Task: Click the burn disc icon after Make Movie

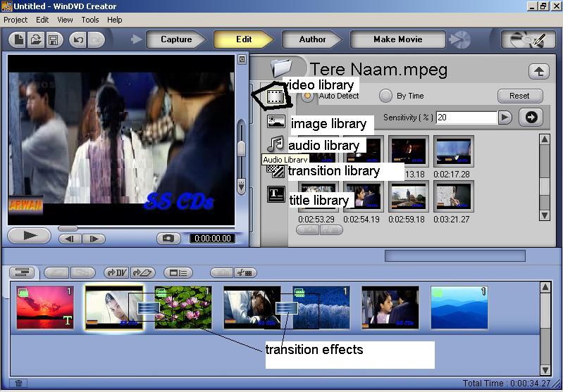Action: tap(460, 39)
